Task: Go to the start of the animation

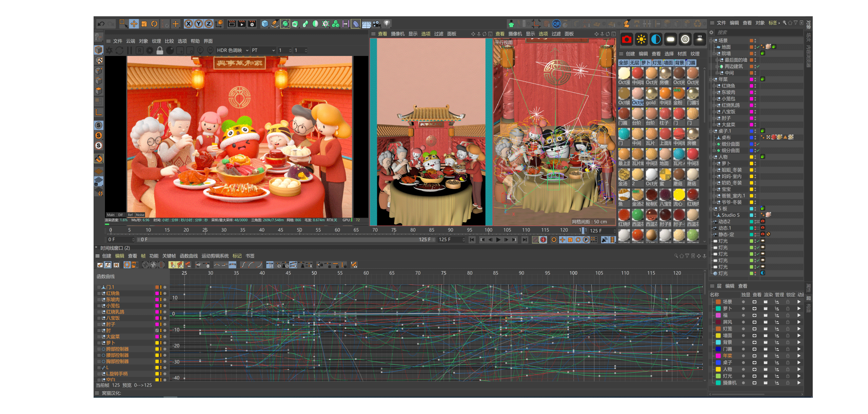Action: tap(472, 240)
